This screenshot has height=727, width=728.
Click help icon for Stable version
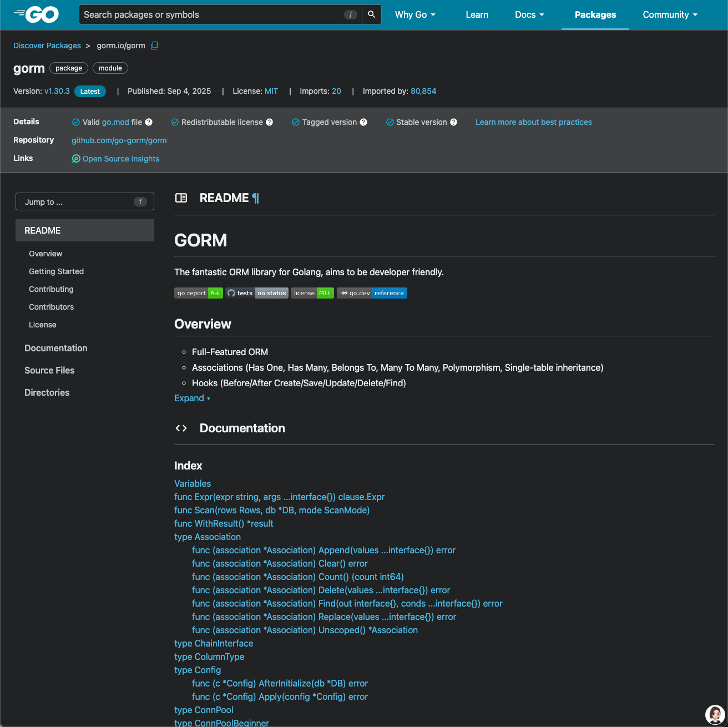453,122
